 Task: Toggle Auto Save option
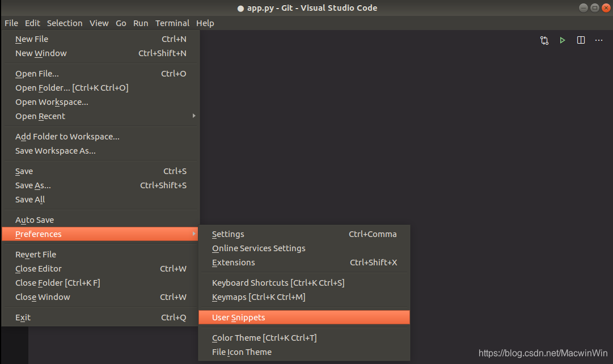pyautogui.click(x=101, y=220)
